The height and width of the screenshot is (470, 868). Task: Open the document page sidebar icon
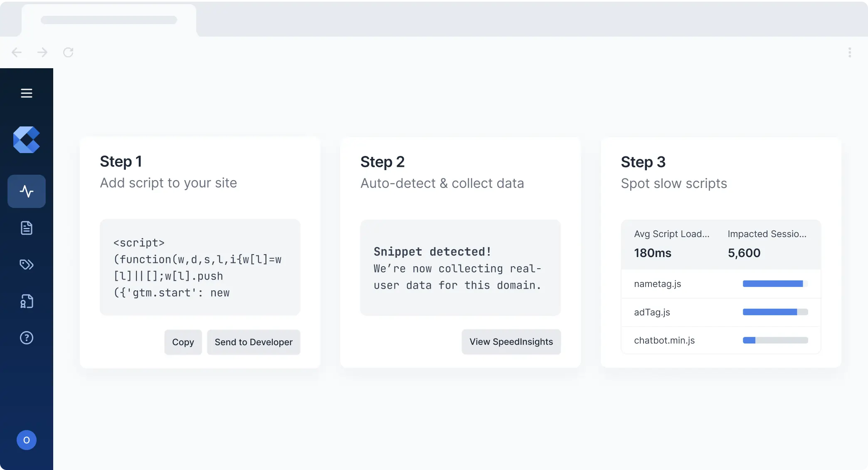tap(27, 228)
